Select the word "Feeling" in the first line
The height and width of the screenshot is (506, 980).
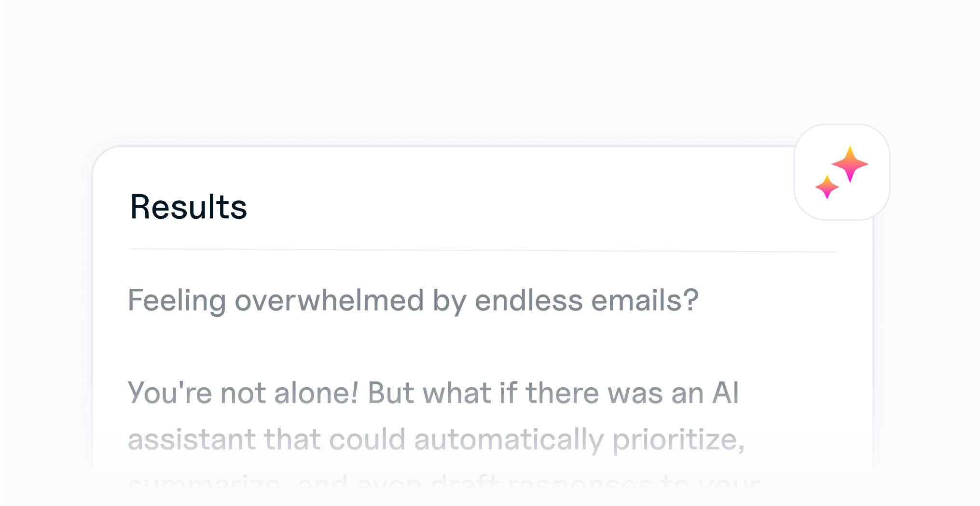[177, 300]
